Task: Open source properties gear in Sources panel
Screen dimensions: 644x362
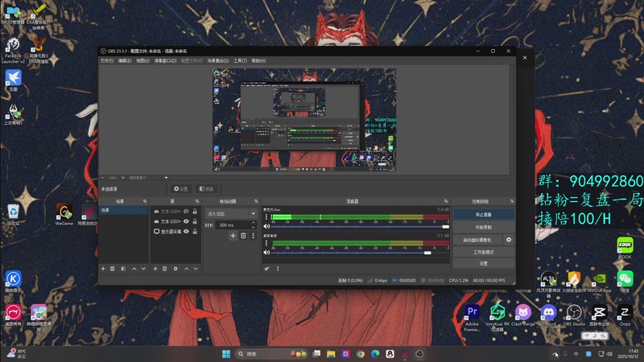Action: coord(175,269)
